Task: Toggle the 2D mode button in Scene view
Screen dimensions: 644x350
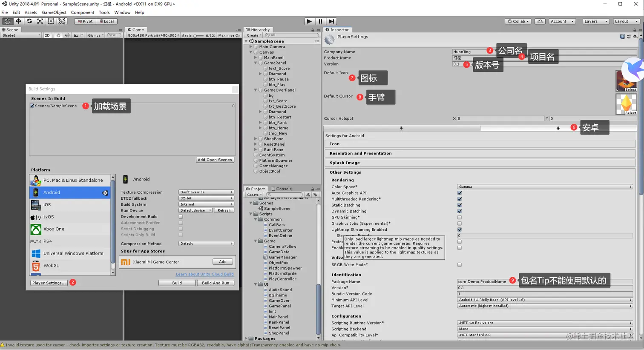Action: (47, 35)
